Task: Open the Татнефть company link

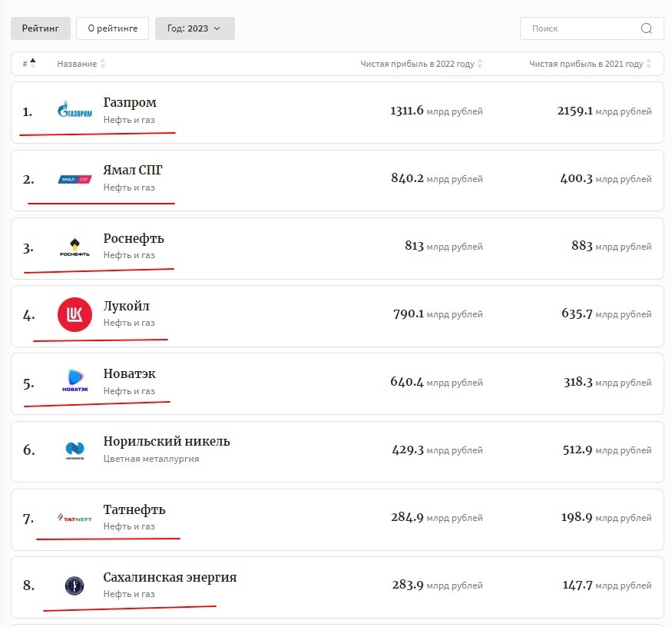Action: [134, 509]
